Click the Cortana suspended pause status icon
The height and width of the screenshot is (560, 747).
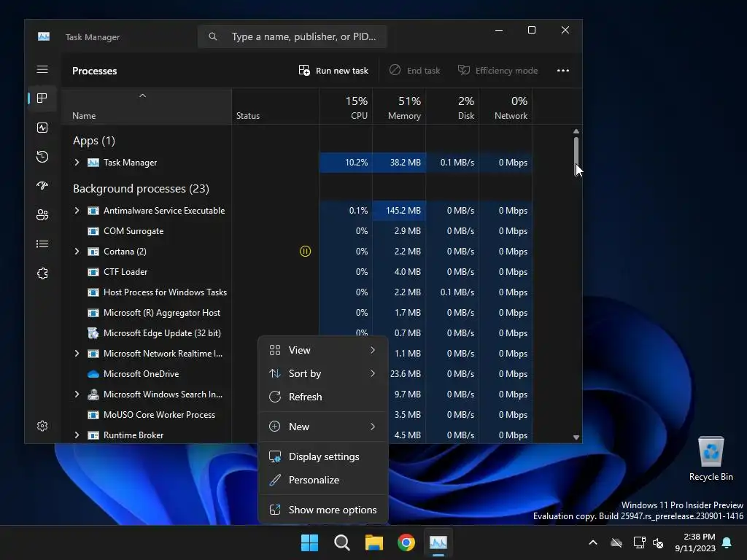click(x=305, y=251)
